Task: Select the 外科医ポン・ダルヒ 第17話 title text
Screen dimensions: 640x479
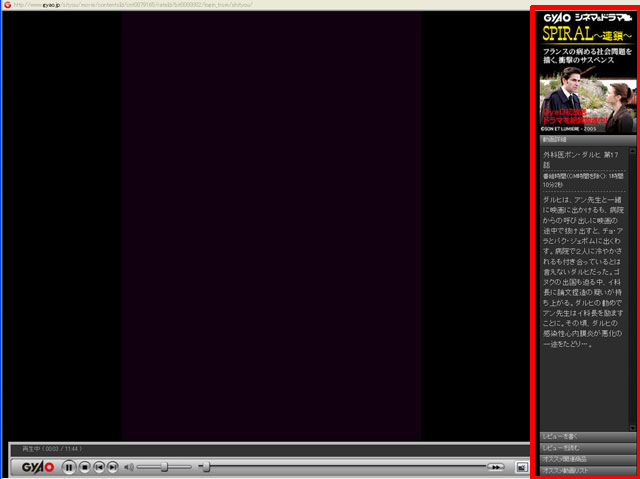Action: coord(581,160)
